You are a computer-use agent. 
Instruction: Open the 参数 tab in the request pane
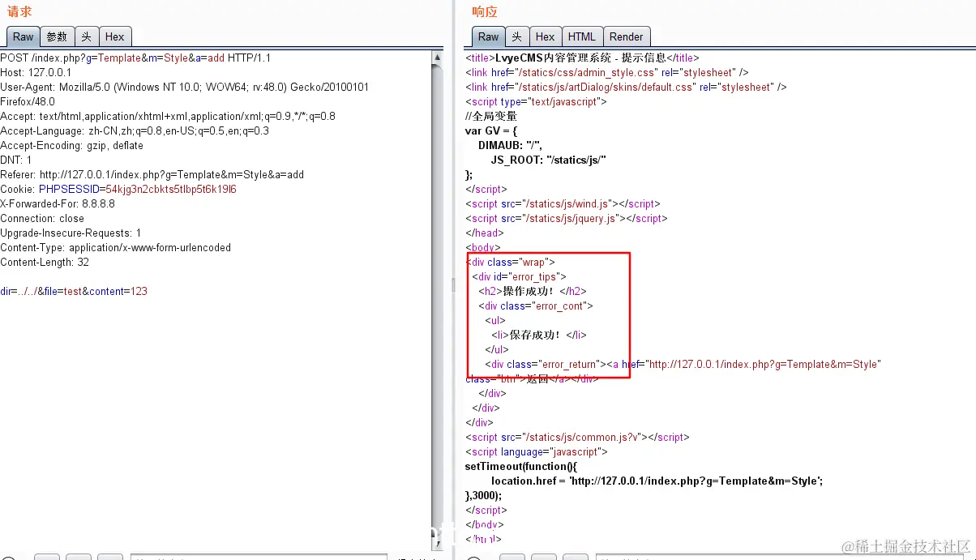coord(57,36)
